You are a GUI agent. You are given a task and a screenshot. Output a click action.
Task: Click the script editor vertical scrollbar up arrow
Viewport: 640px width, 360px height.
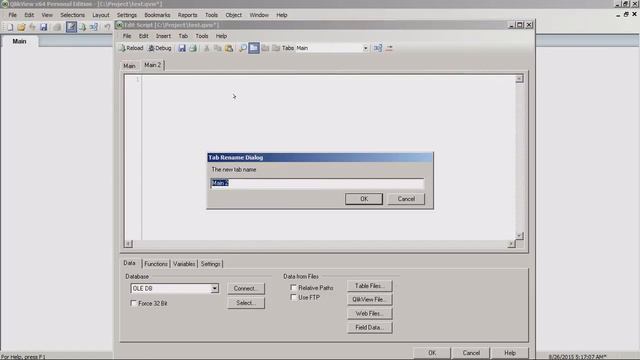tap(519, 78)
